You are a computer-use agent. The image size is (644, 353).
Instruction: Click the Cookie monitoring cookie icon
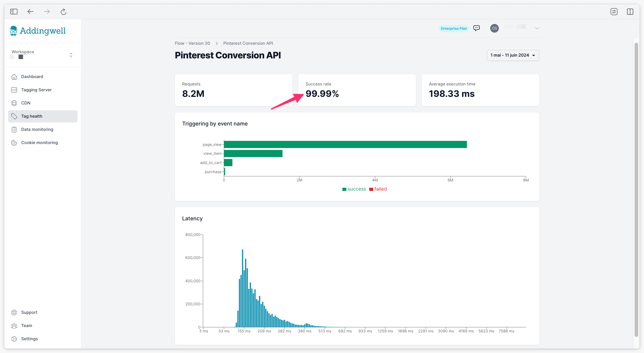tap(14, 142)
